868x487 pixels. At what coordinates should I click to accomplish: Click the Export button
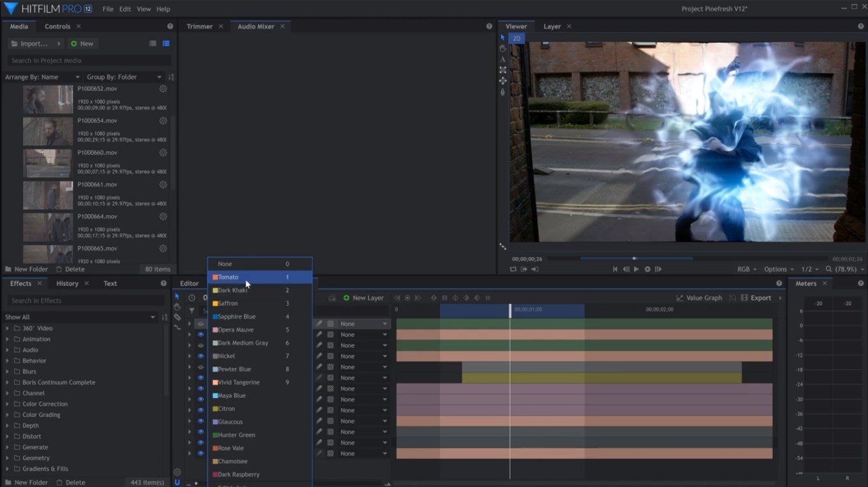tap(756, 298)
